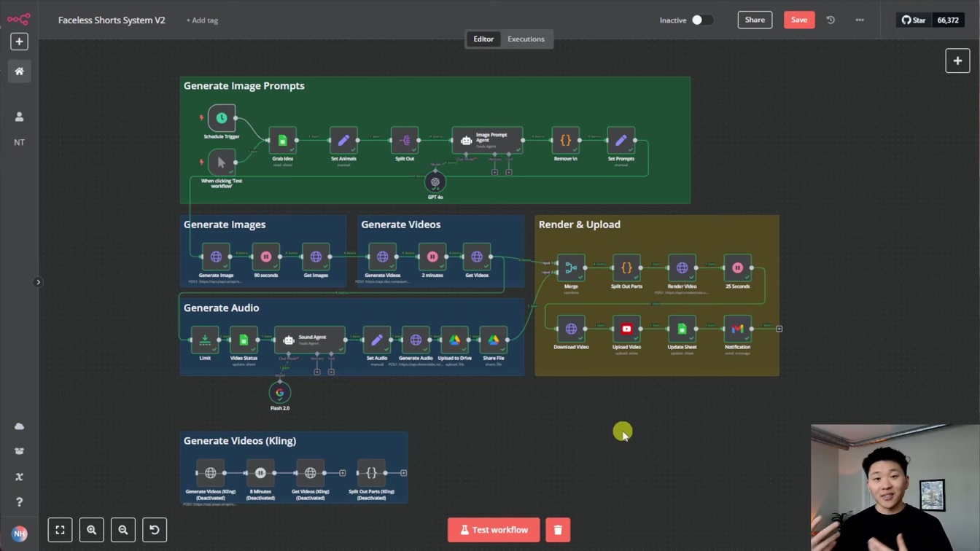Screen dimensions: 980x551
Task: Delete selection with the trash button
Action: pos(558,530)
